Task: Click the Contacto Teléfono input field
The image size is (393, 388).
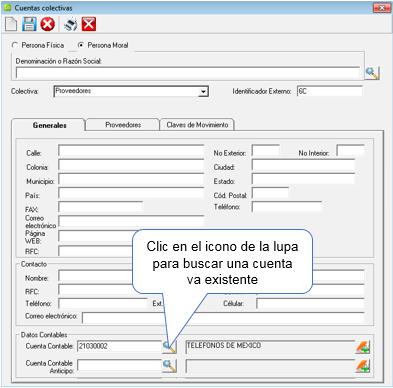Action: (103, 303)
